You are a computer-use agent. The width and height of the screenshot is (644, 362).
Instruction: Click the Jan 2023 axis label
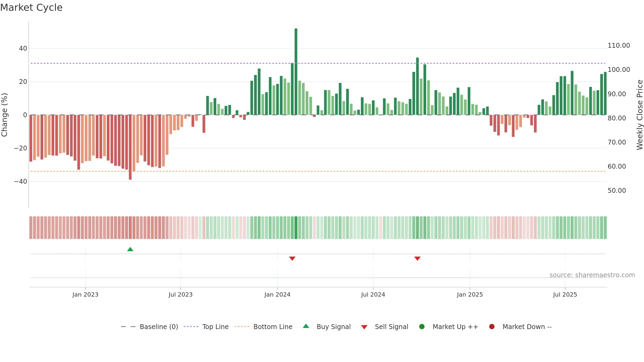click(x=85, y=294)
